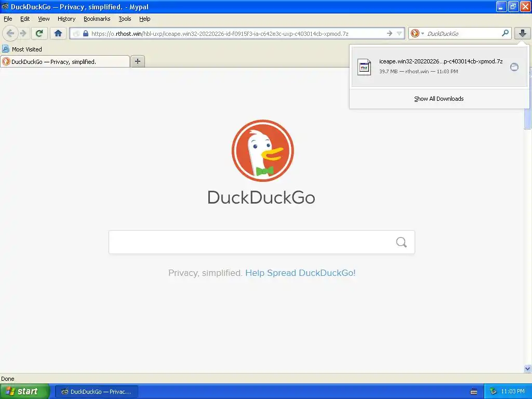This screenshot has width=532, height=399.
Task: Go back using the back arrow button
Action: tap(10, 33)
